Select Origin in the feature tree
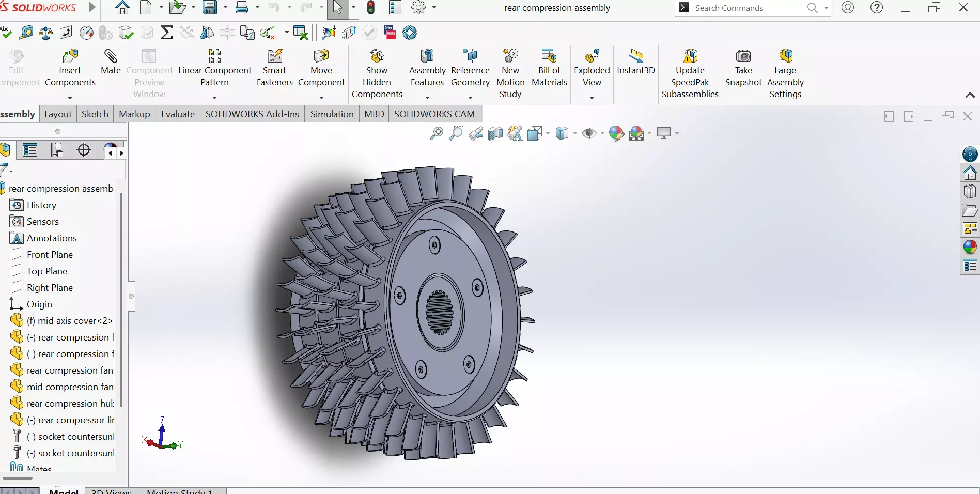The height and width of the screenshot is (494, 980). coord(39,304)
